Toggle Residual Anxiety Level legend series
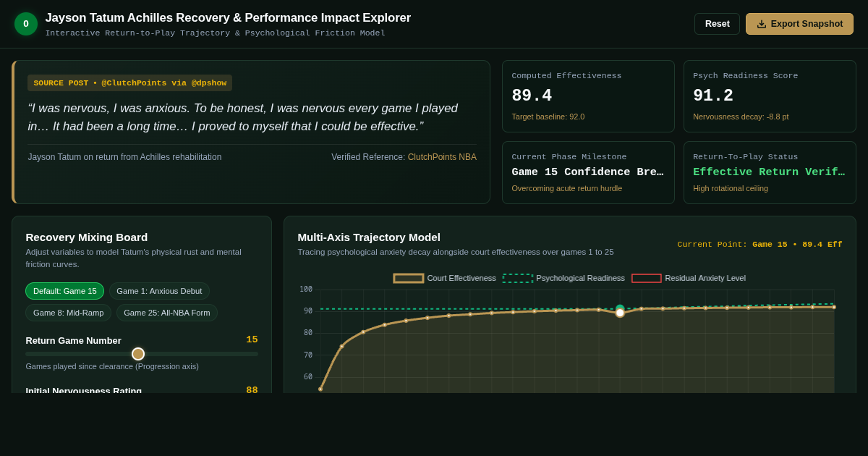The height and width of the screenshot is (456, 868). [689, 278]
